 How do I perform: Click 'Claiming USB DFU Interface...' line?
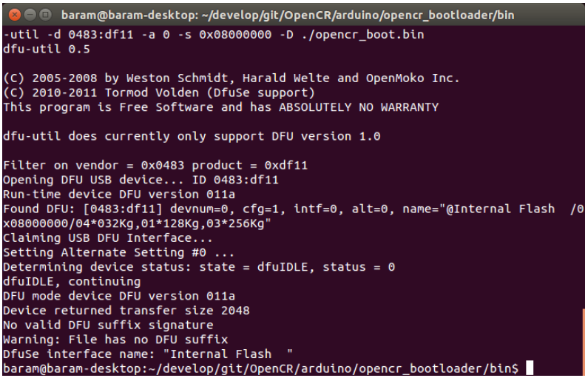coord(108,238)
